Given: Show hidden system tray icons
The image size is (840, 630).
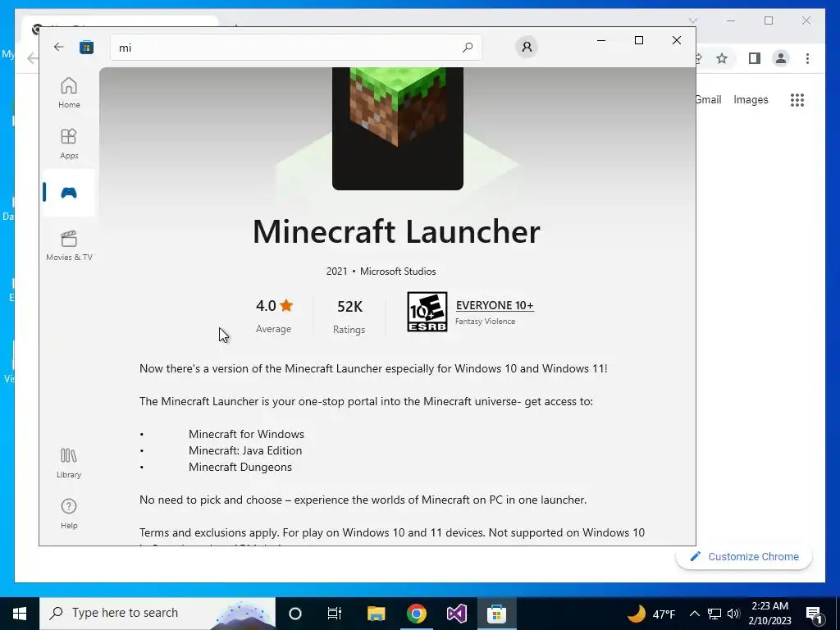Looking at the screenshot, I should pyautogui.click(x=694, y=614).
